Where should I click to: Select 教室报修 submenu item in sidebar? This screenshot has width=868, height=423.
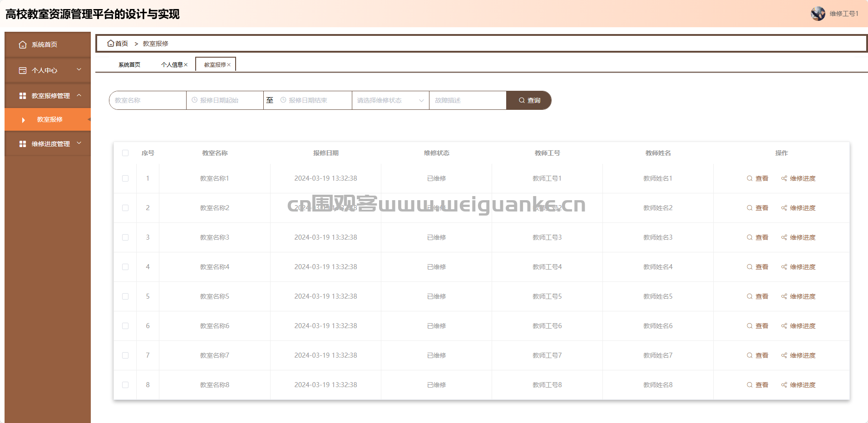tap(50, 119)
